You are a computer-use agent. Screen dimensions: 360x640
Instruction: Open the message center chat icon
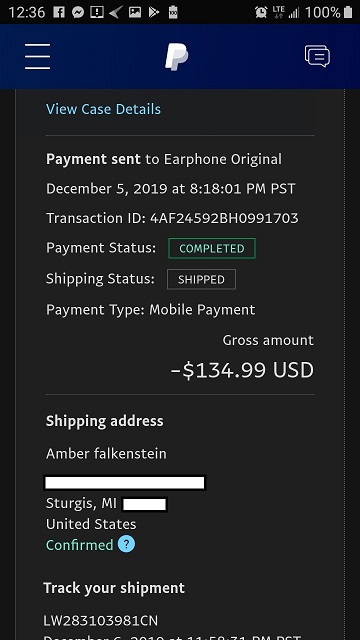pos(317,56)
